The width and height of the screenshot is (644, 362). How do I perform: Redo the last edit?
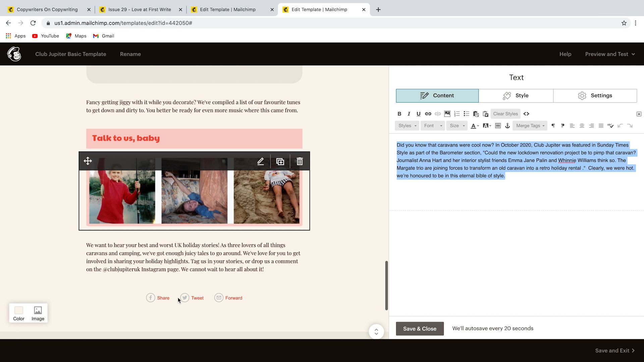pyautogui.click(x=630, y=126)
